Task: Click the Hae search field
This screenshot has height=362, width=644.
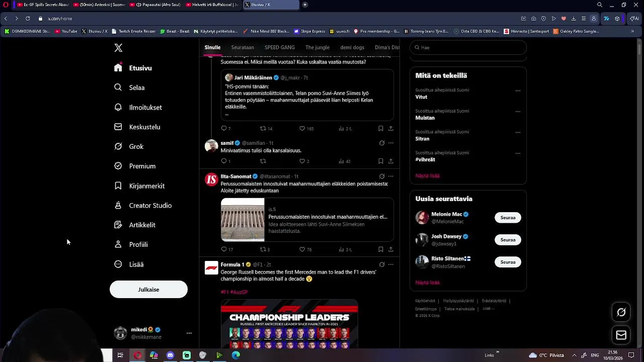Action: [468, 47]
